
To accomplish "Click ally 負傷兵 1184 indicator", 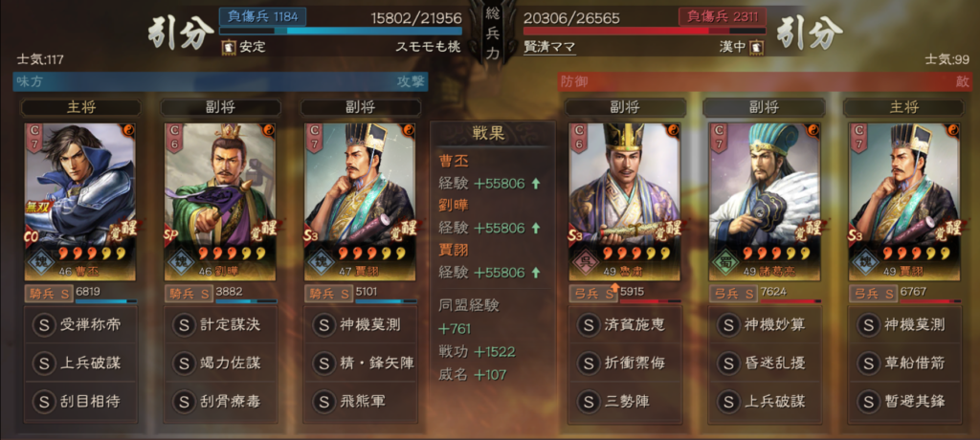I will (x=262, y=16).
